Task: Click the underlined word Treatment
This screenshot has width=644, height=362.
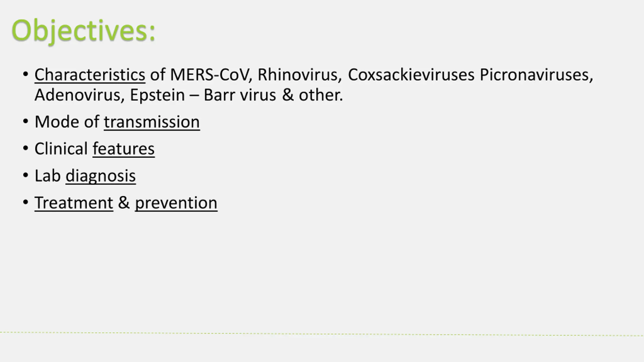Action: (74, 203)
